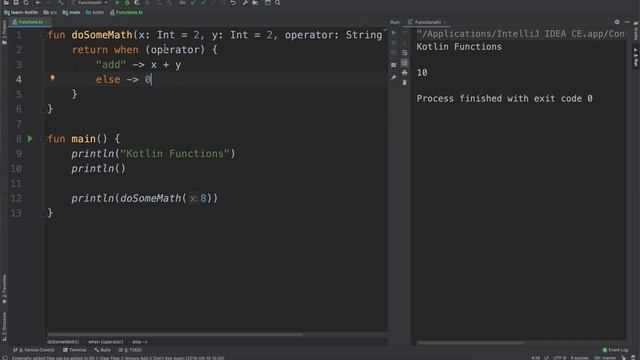Select the FunctionsKt tab in Run panel
The height and width of the screenshot is (360, 640).
pos(427,22)
